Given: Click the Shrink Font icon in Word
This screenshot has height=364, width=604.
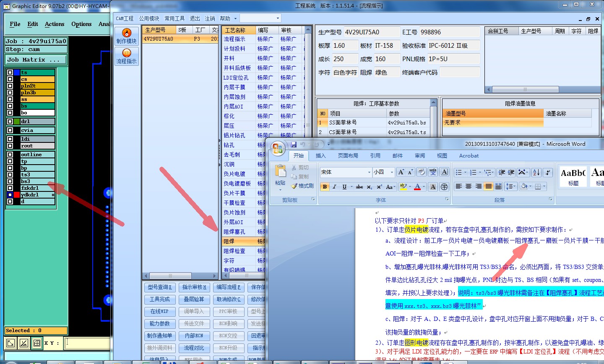Looking at the screenshot, I should click(411, 172).
